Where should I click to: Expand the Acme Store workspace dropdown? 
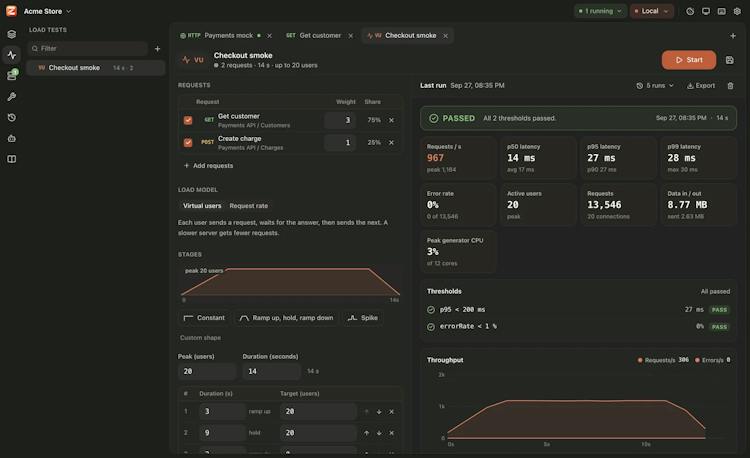click(47, 11)
